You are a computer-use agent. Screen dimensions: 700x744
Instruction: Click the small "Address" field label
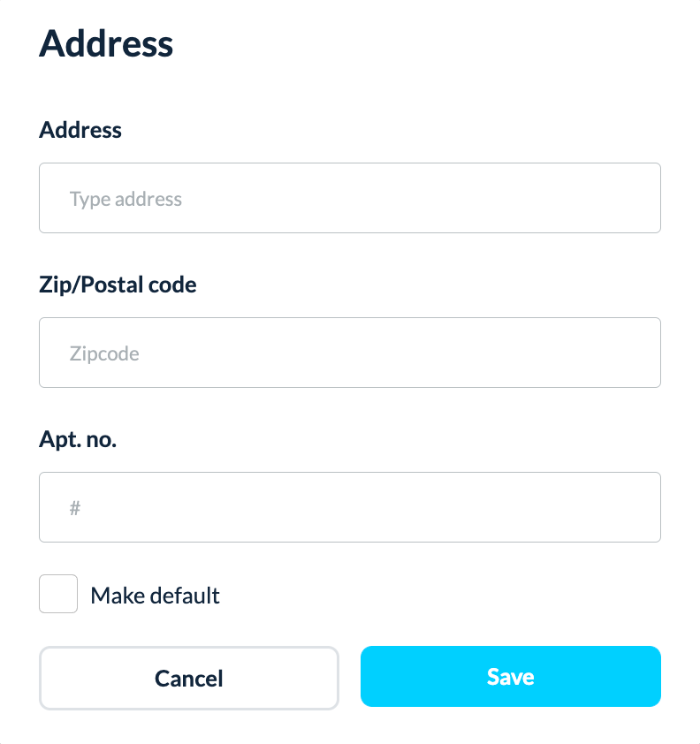coord(80,130)
